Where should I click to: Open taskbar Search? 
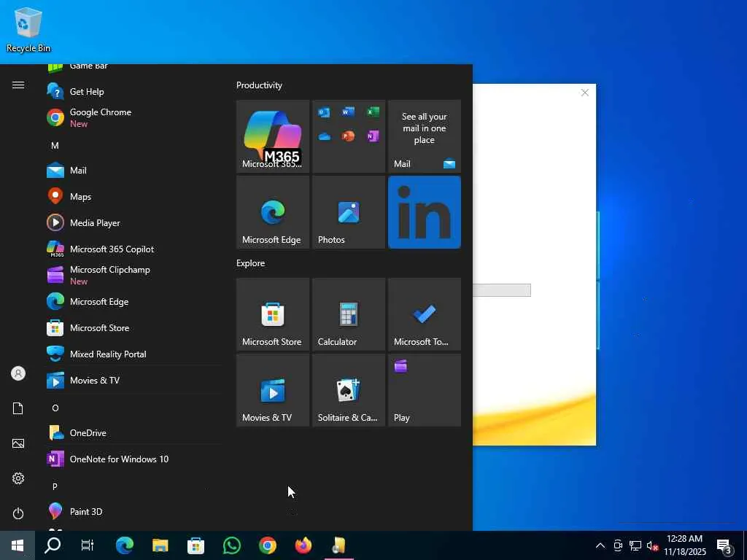click(x=53, y=545)
